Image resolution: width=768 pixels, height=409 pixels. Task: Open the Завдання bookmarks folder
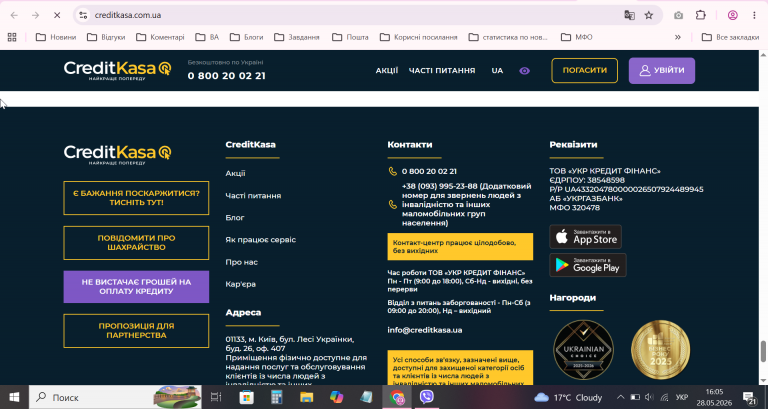pyautogui.click(x=297, y=37)
